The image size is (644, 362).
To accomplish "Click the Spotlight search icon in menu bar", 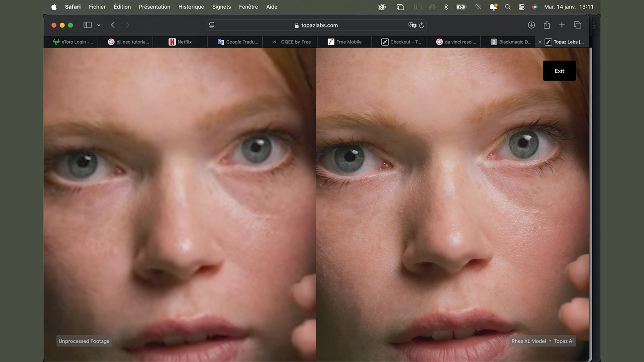I will click(508, 7).
